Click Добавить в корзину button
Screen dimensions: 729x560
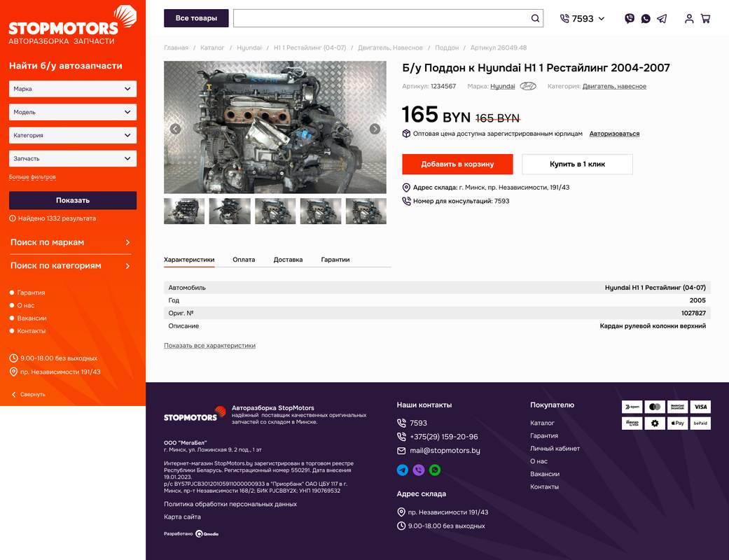coord(457,164)
